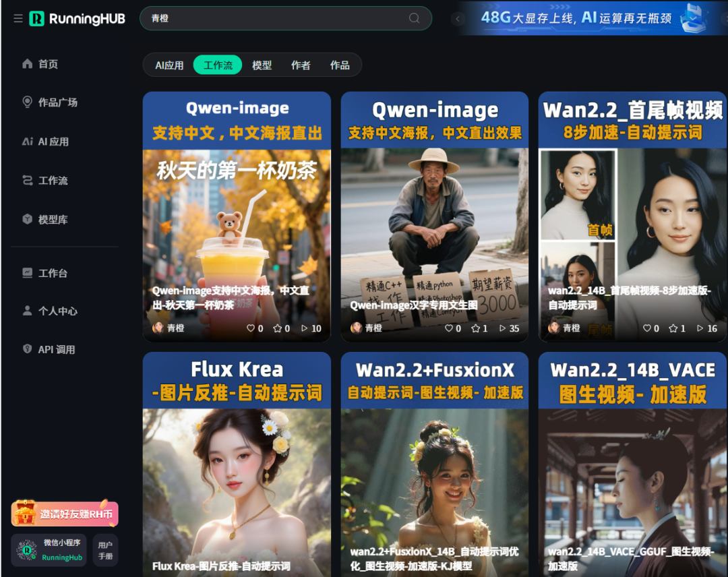Click the 邀请好友赚RH币 button

click(x=65, y=514)
